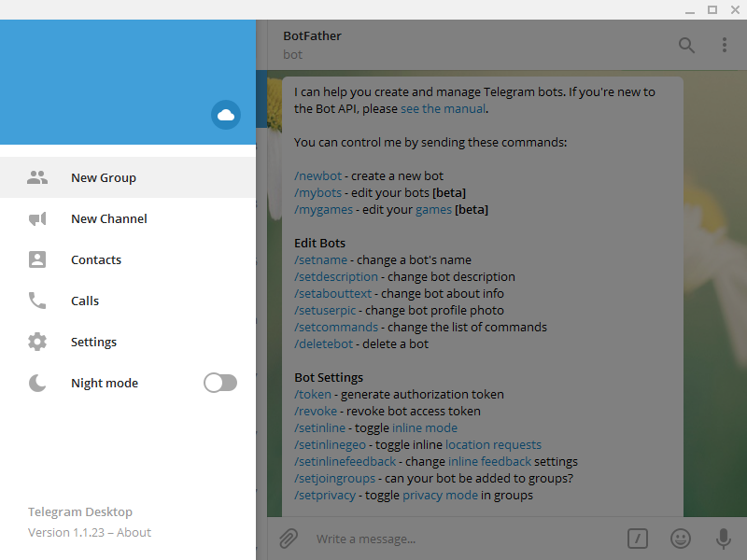The height and width of the screenshot is (560, 747).
Task: Click the /setname command
Action: (x=320, y=259)
